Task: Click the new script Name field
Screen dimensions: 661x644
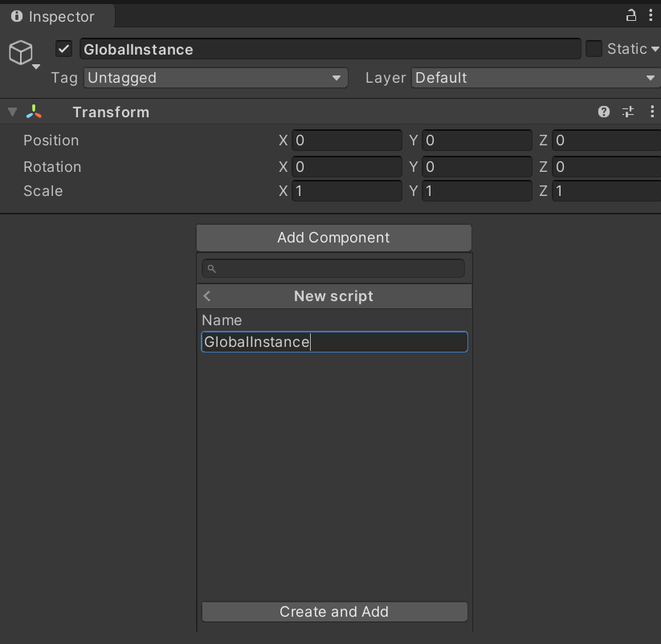Action: click(334, 342)
